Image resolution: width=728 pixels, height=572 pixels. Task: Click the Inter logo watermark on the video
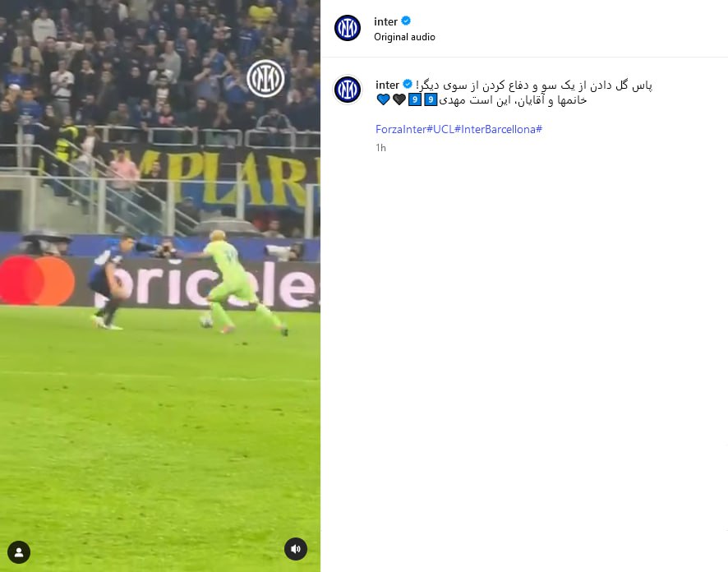[x=265, y=78]
